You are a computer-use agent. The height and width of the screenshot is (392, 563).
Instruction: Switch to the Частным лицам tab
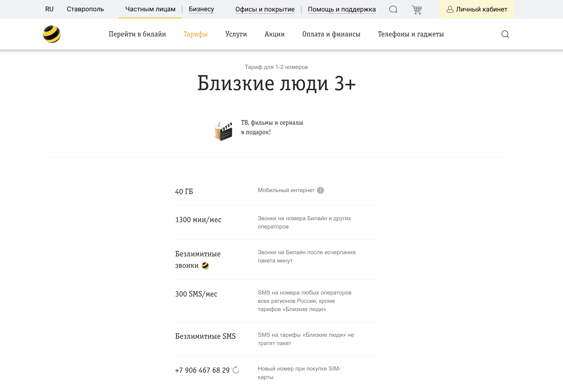pyautogui.click(x=150, y=9)
